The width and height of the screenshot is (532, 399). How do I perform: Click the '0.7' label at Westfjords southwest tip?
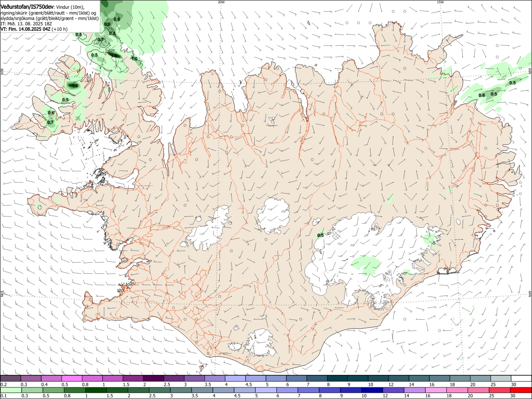[50, 123]
